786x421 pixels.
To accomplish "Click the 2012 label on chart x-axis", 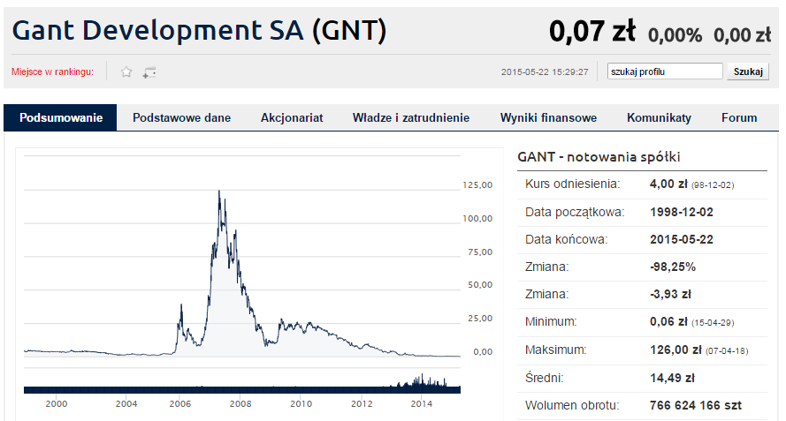I will (361, 404).
